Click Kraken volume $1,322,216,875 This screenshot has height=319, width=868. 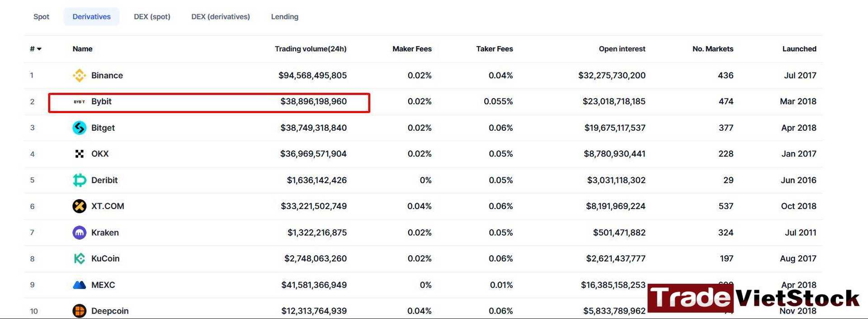317,233
